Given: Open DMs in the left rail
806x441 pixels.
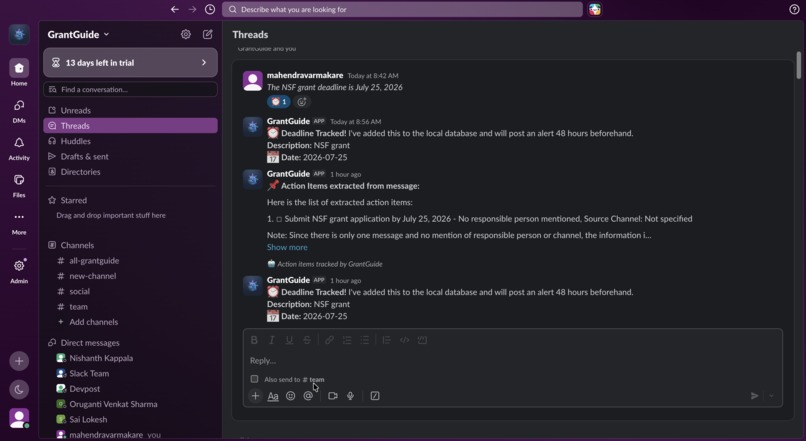Looking at the screenshot, I should (19, 111).
